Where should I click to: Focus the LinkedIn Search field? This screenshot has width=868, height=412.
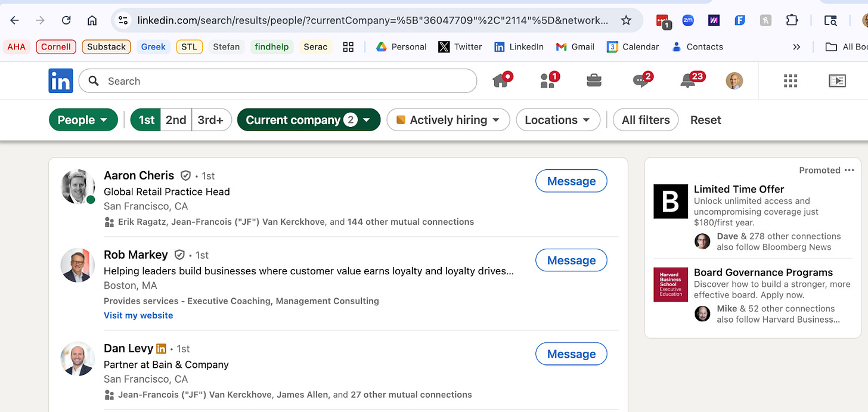coord(278,81)
